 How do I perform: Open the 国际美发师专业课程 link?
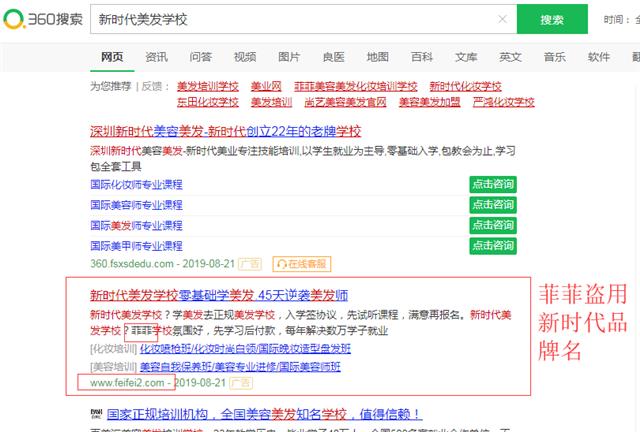coord(136,225)
